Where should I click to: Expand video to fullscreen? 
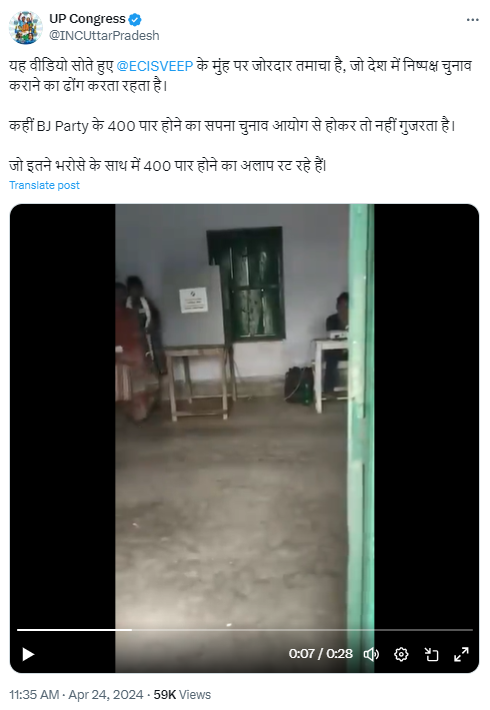tap(461, 654)
